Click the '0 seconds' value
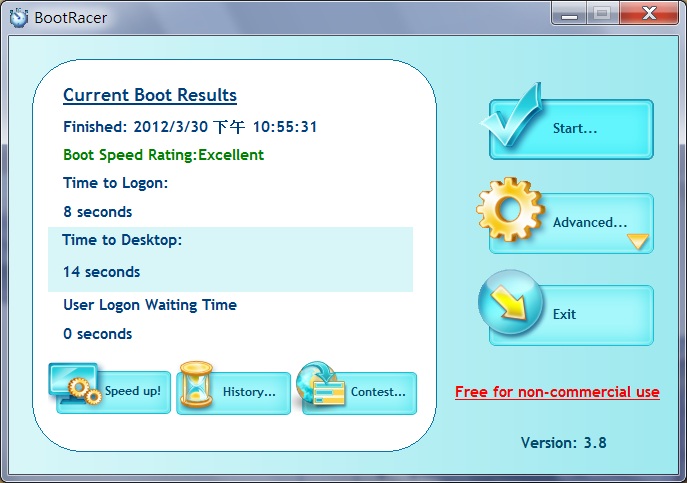Viewport: 687px width, 483px height. [x=97, y=334]
